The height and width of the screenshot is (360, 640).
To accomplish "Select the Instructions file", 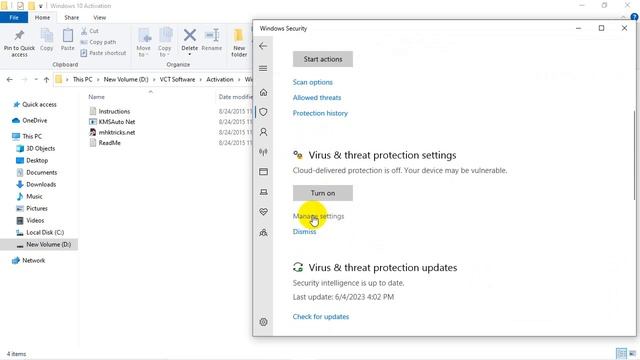I will pyautogui.click(x=114, y=111).
